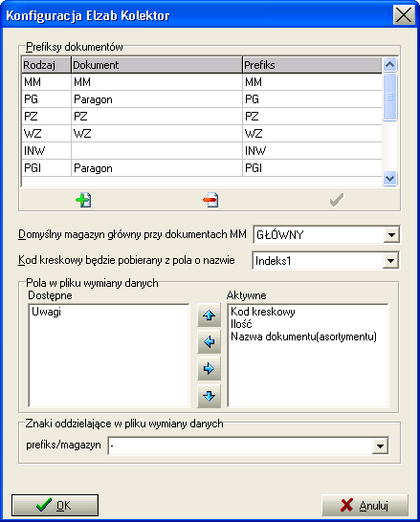The image size is (420, 522).
Task: Click the Dokument column header
Action: click(x=157, y=65)
